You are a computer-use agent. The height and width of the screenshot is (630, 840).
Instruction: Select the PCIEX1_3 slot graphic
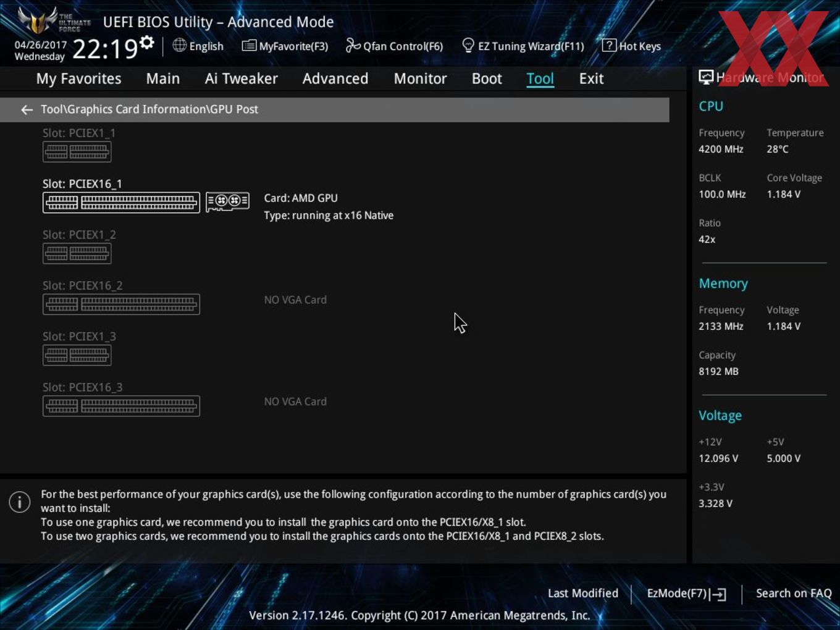(x=77, y=355)
